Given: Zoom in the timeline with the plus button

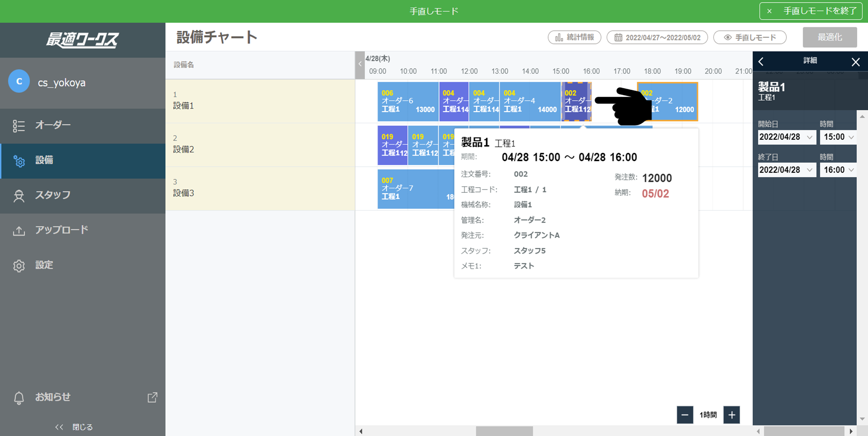Looking at the screenshot, I should 732,415.
